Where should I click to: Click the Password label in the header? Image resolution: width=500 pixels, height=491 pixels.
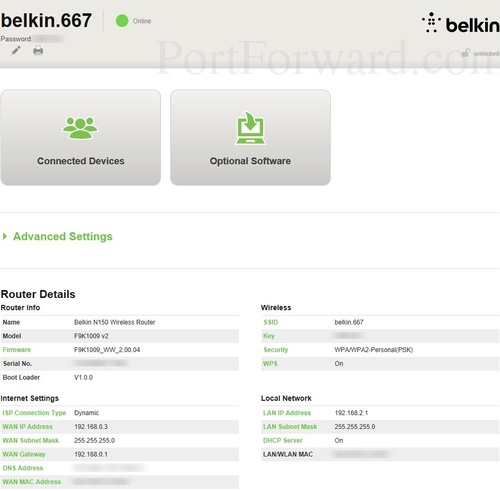(x=16, y=39)
